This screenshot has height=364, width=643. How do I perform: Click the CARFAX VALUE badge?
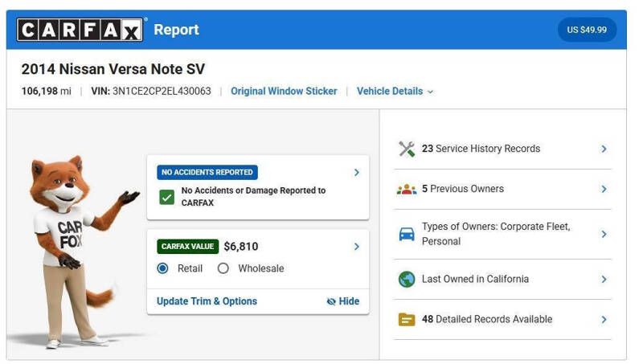tap(187, 247)
